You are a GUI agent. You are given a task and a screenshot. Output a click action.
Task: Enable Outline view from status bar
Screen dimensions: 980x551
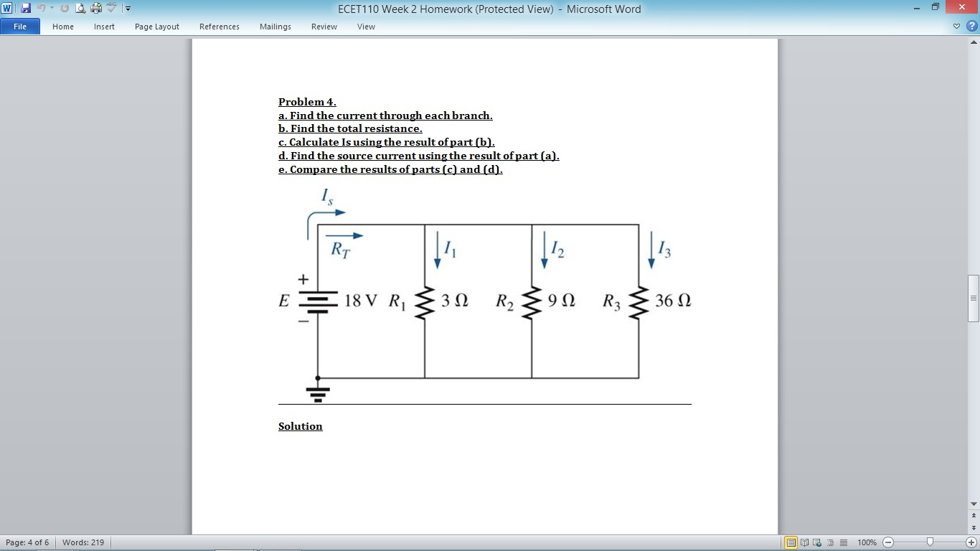tap(831, 542)
